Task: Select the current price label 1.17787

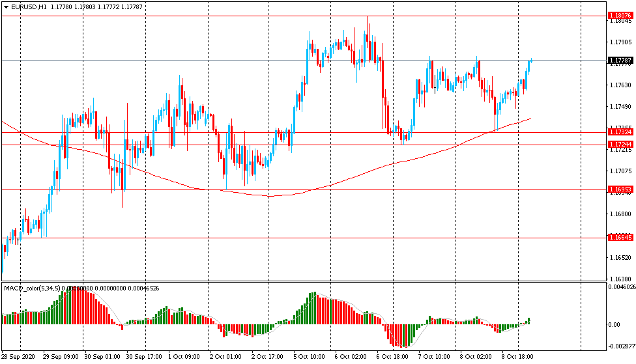Action: [x=620, y=61]
